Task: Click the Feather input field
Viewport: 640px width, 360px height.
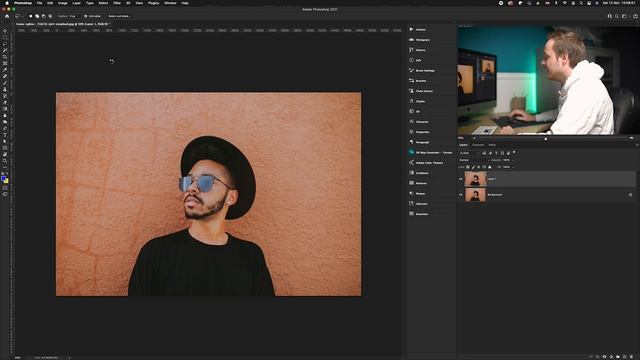Action: 74,16
